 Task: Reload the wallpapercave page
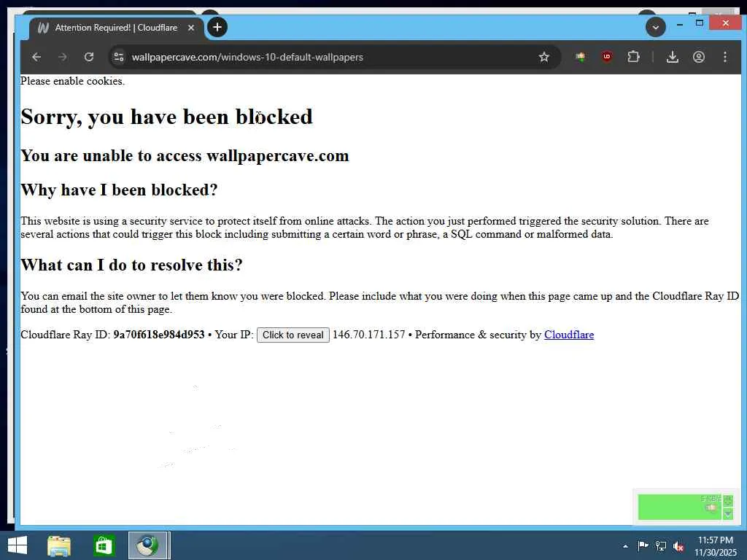coord(88,57)
